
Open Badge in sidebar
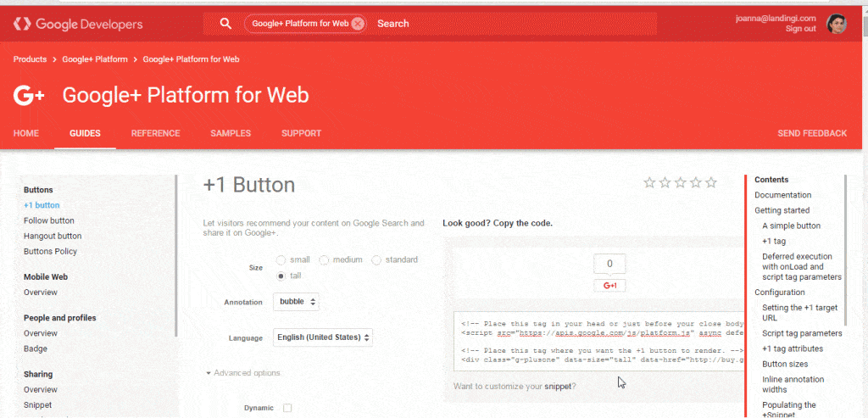[x=36, y=348]
